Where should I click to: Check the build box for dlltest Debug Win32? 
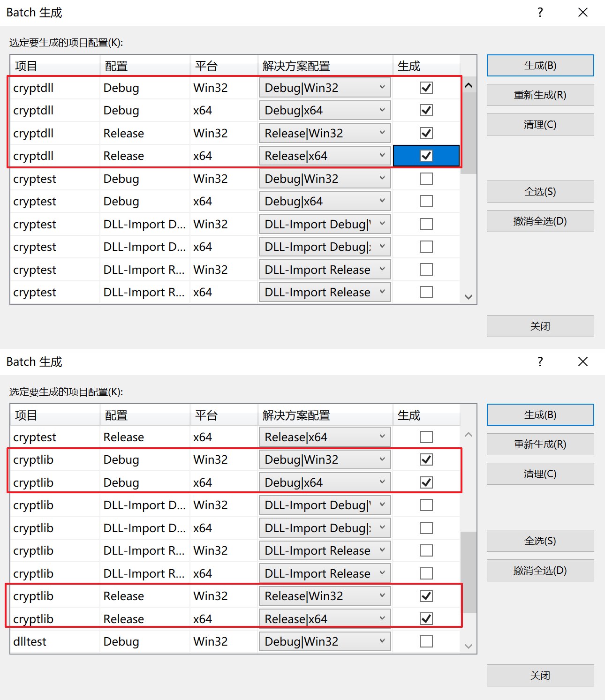coord(426,641)
